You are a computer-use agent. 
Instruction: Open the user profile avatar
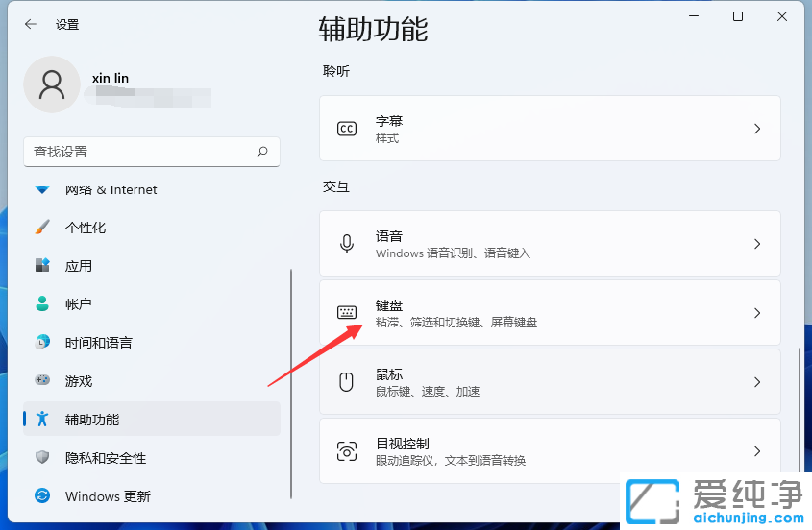click(x=52, y=84)
